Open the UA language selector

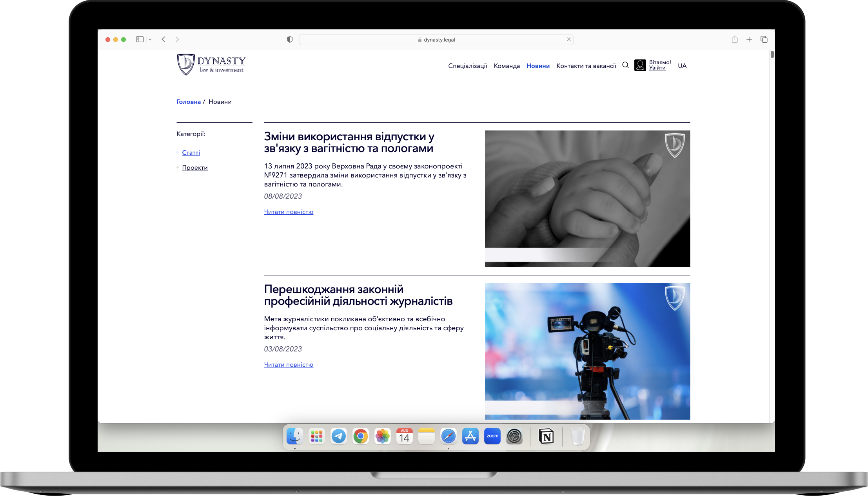(682, 66)
